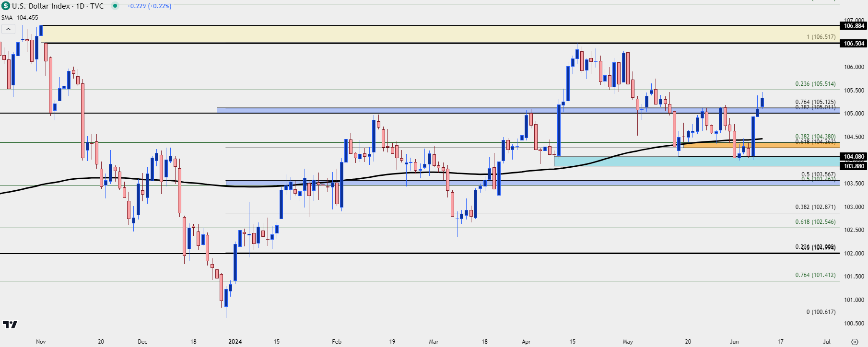Click the +0.229 (+0.22%) price change value
This screenshot has width=868, height=347.
(x=149, y=6)
